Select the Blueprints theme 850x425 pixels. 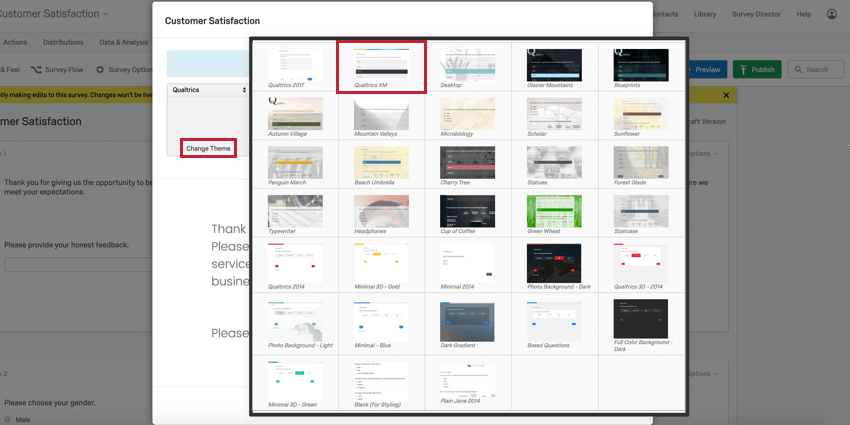pos(641,68)
